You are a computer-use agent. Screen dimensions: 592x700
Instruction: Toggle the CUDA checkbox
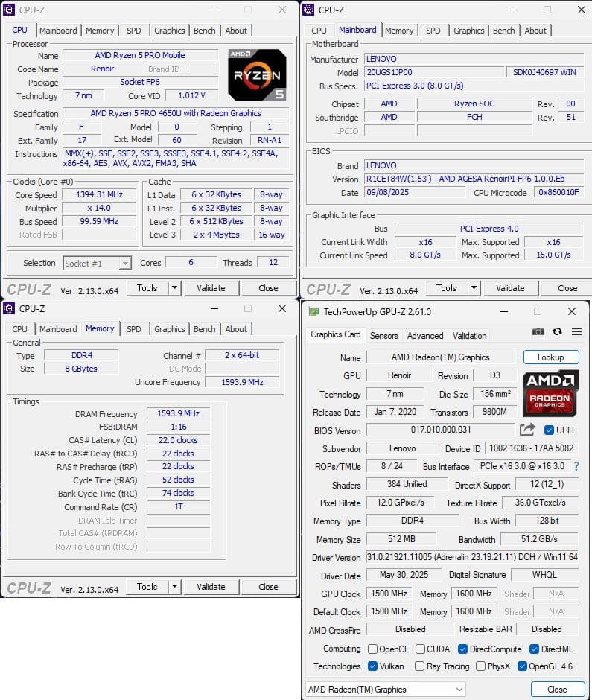(x=420, y=649)
